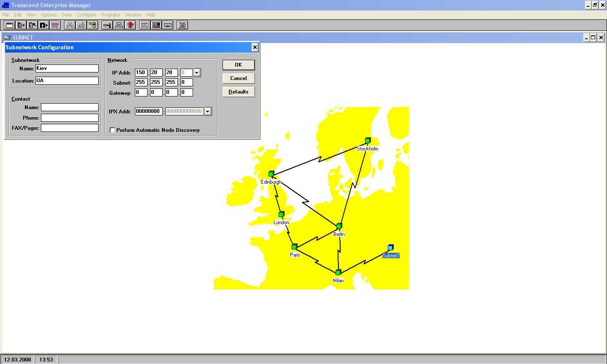Select the Edinburgh subnet node on map
Screen dimensions: 607x364
271,174
